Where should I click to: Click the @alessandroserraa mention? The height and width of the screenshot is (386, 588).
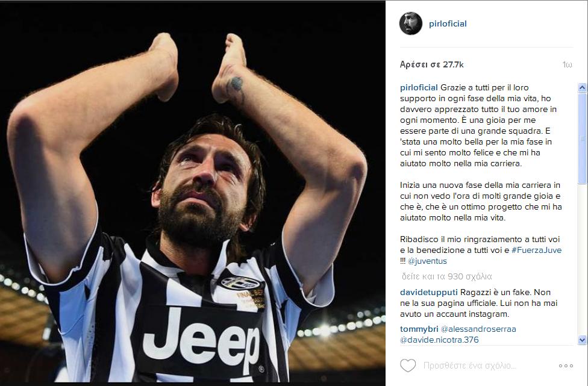click(478, 329)
